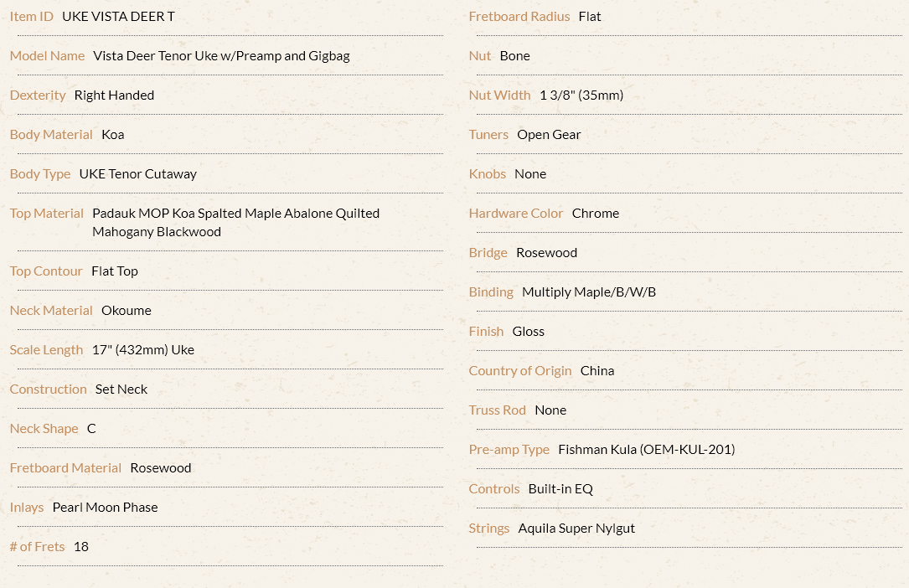This screenshot has width=909, height=588.
Task: Click the Set Neck construction value
Action: pos(121,389)
